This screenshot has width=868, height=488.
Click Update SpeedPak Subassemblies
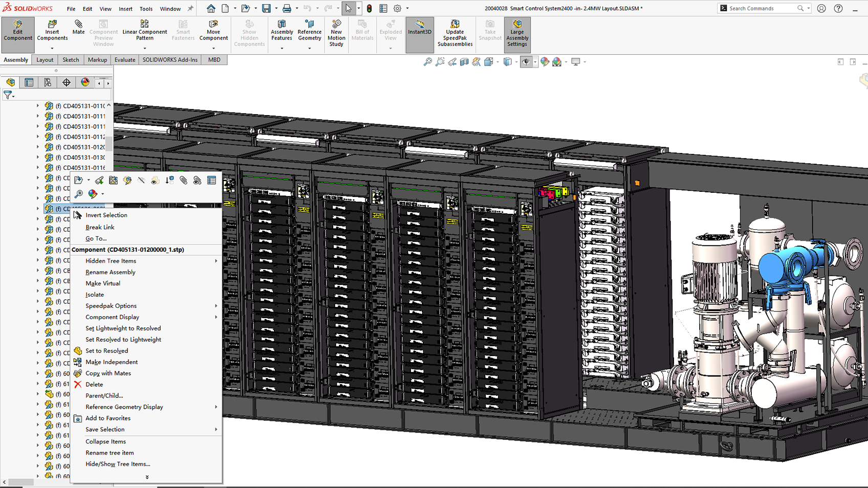click(455, 34)
